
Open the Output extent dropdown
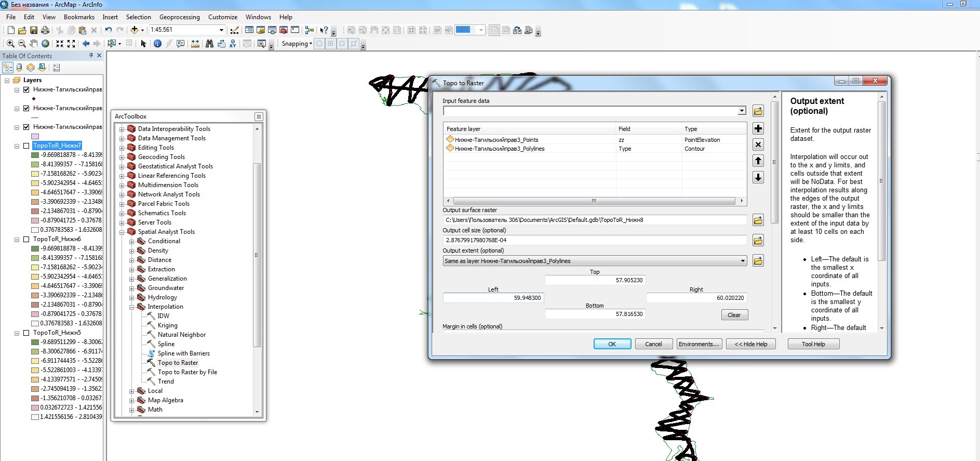click(743, 261)
